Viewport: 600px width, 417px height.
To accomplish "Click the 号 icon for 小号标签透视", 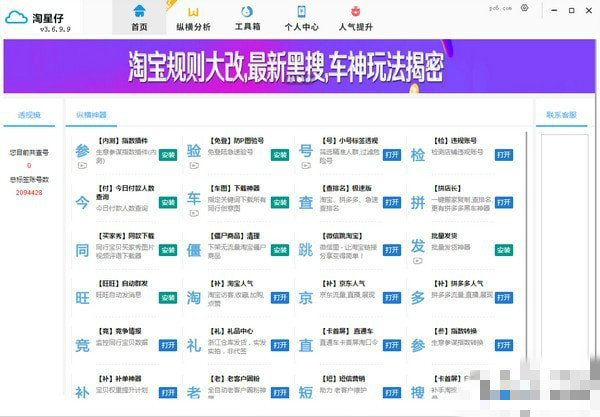I will (x=306, y=151).
